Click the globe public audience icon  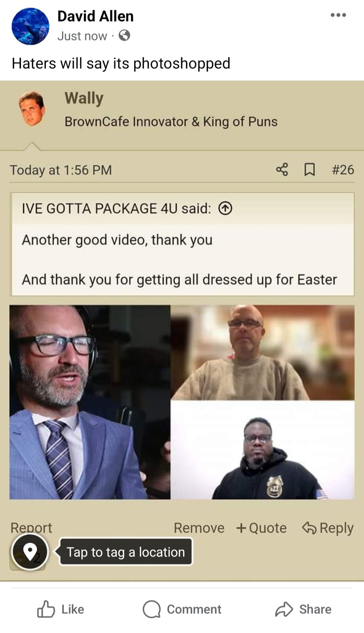(x=124, y=36)
